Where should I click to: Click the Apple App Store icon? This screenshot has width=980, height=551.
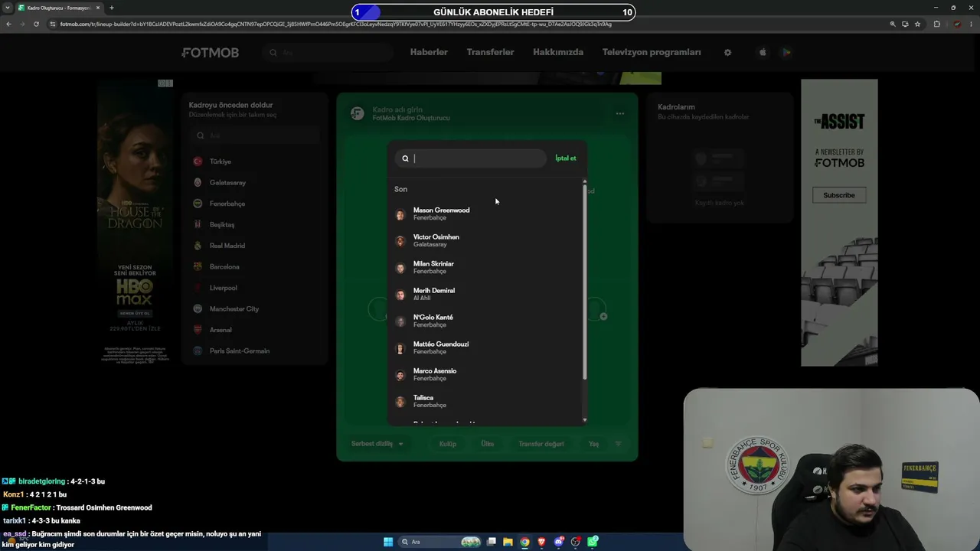[x=763, y=52]
